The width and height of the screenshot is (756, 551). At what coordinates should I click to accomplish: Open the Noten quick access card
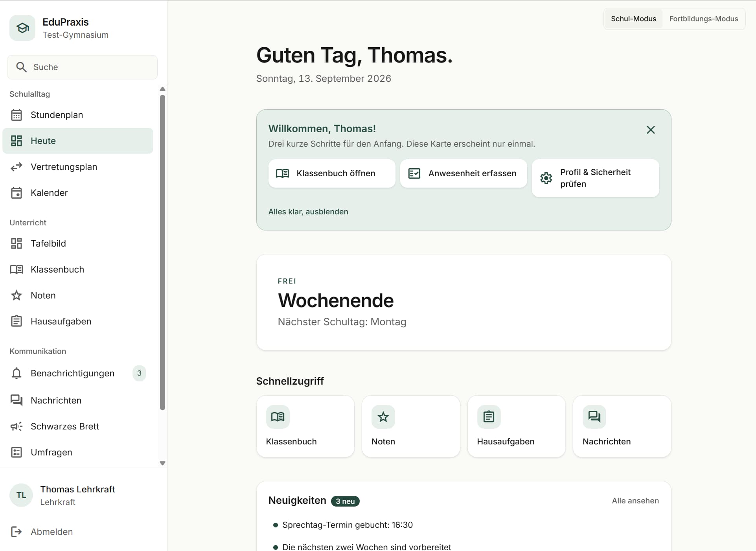click(411, 426)
